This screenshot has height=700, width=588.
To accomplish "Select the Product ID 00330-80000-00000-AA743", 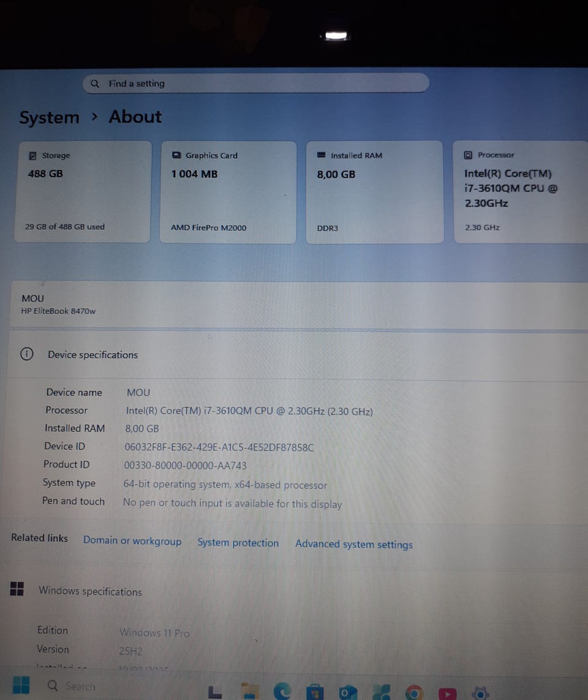I will point(185,466).
